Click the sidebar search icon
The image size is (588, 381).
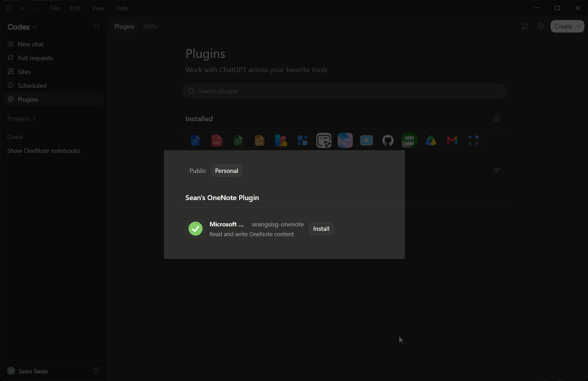point(97,27)
